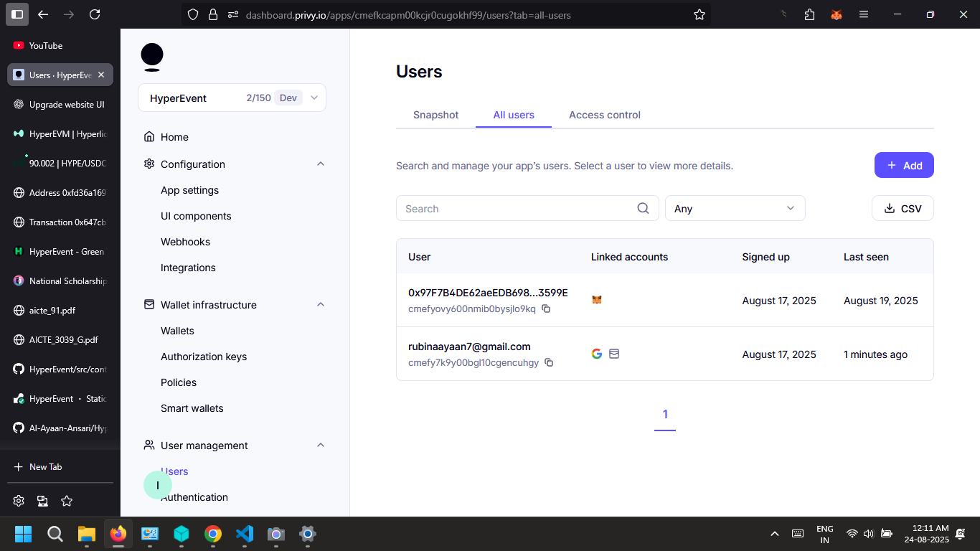The width and height of the screenshot is (980, 551).
Task: Click the Signed up column header
Action: [x=765, y=257]
